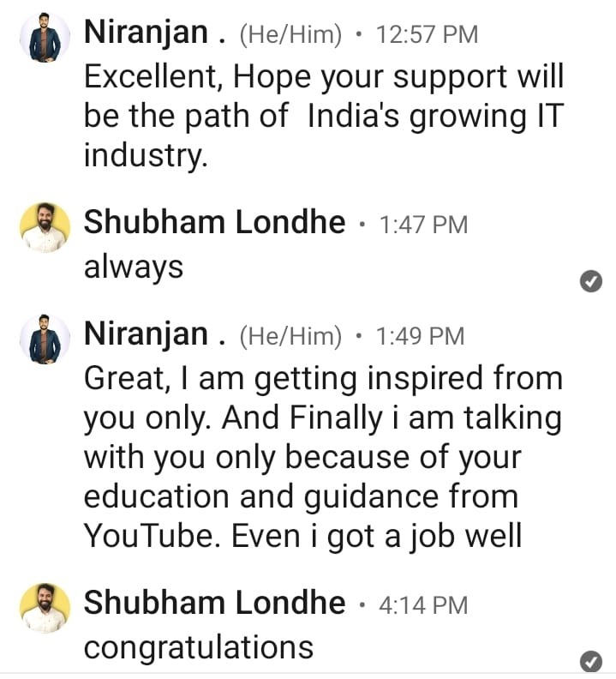Click the "always" message text

134,267
